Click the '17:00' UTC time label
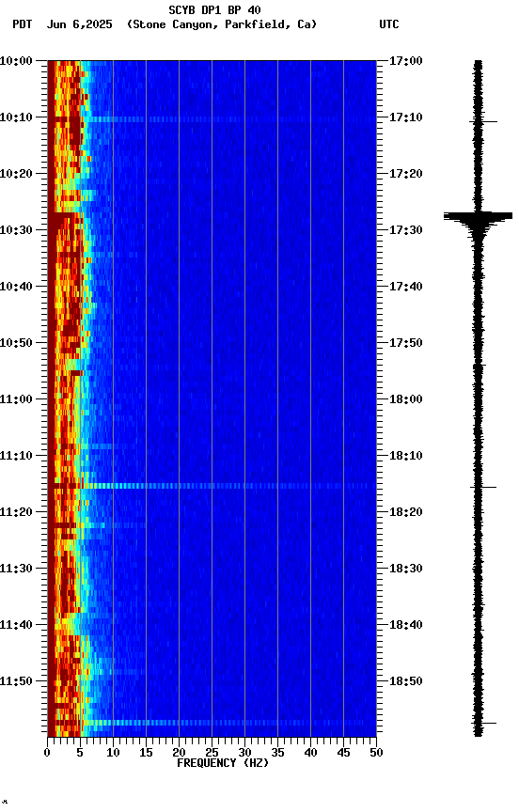 pos(406,61)
